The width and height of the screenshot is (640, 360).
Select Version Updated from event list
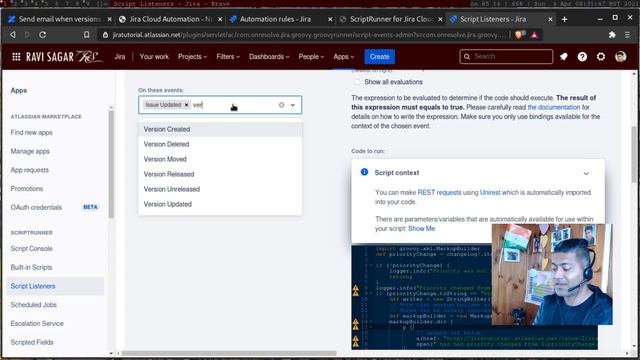[220, 204]
